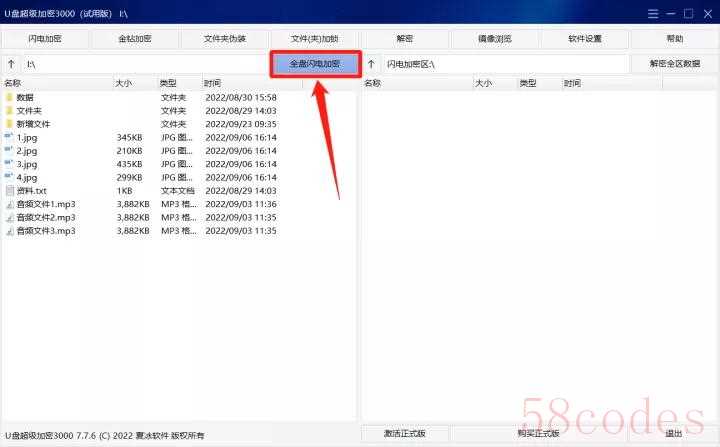Open 文件夹伪装 in the toolbar
720x447 pixels.
225,39
